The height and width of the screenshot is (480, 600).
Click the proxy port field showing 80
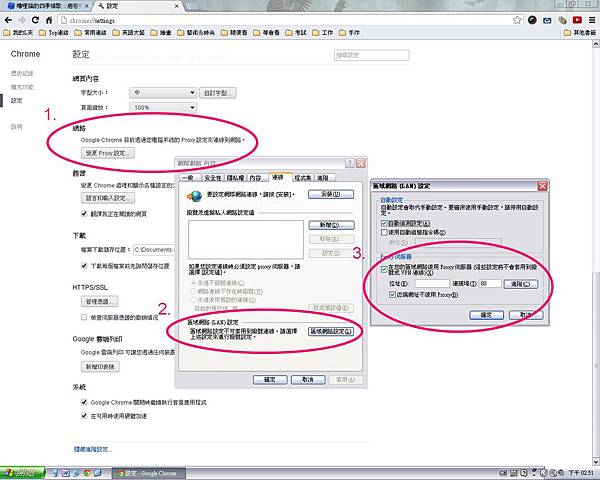point(490,284)
